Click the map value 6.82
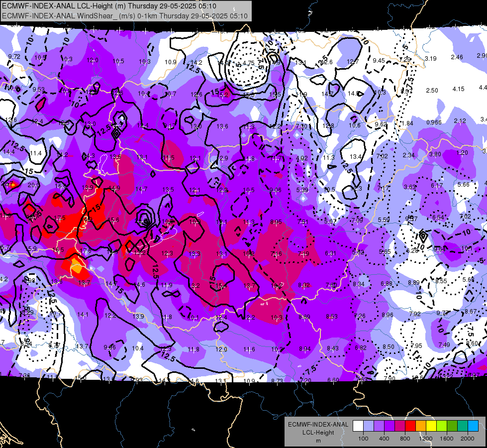 (x=361, y=347)
